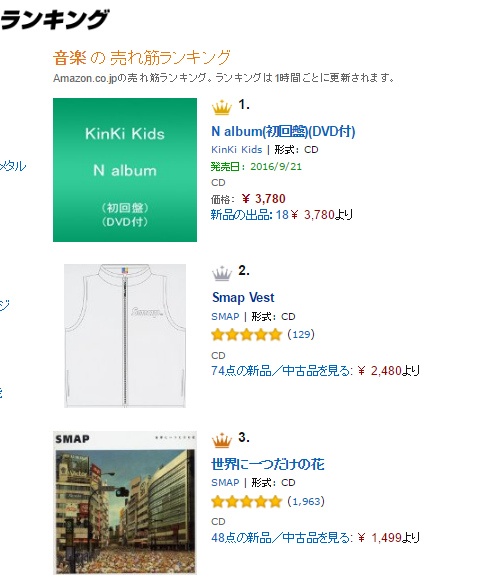This screenshot has height=585, width=479.
Task: Click the gold crown icon for rank 1
Action: [x=222, y=107]
